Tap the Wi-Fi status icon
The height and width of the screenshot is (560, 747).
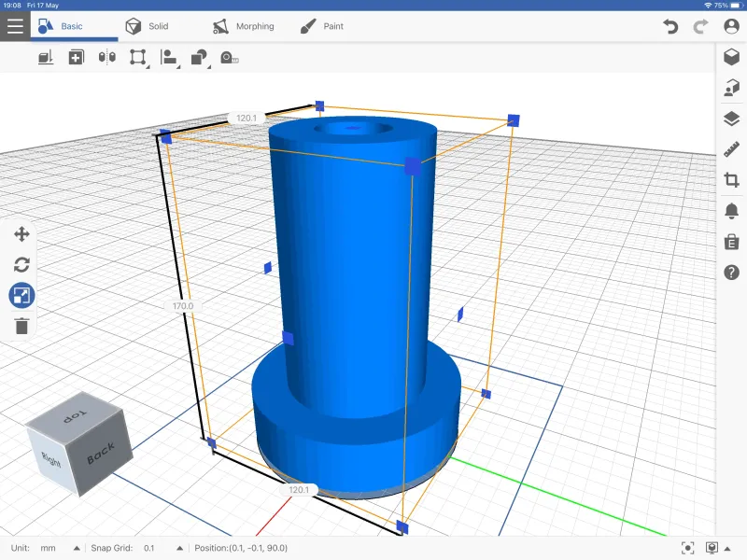pos(708,6)
